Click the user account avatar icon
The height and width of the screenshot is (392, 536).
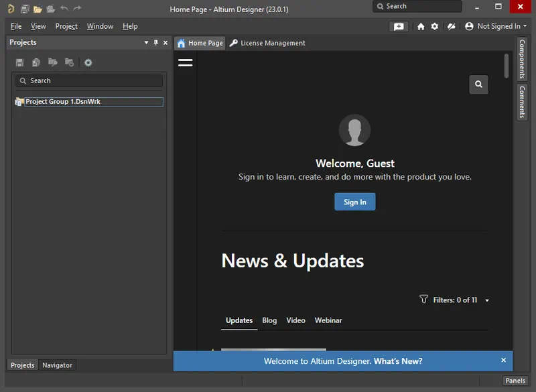pyautogui.click(x=469, y=26)
